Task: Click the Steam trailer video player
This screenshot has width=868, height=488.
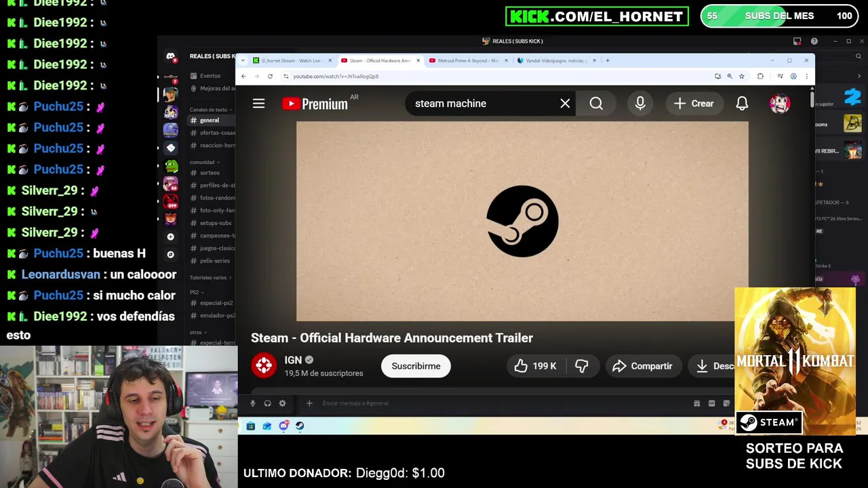Action: (x=522, y=221)
